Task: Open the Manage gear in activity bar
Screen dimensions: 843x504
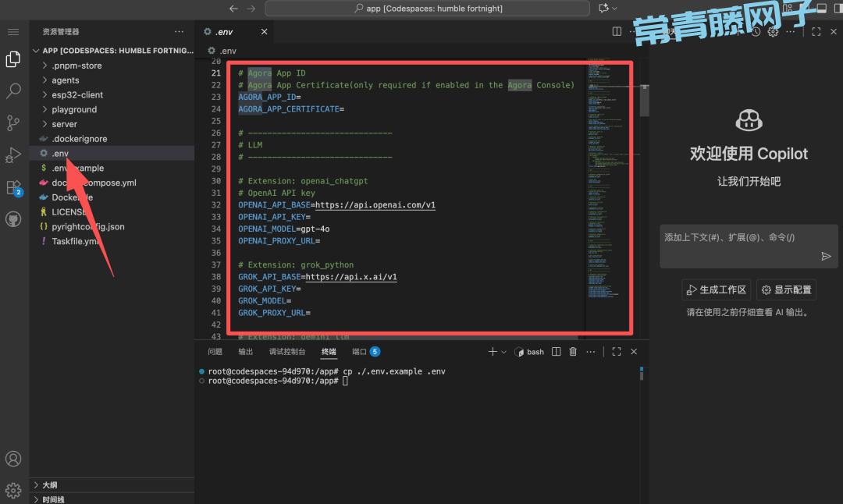Action: tap(13, 490)
